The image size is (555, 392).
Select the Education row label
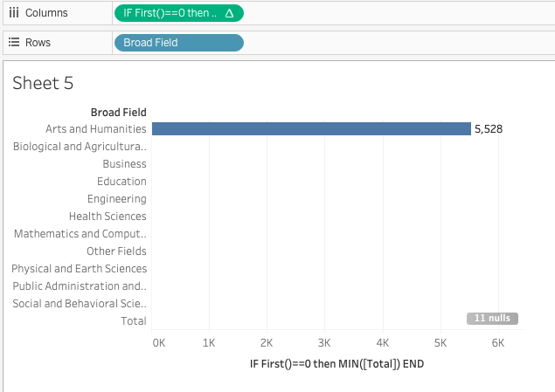121,182
